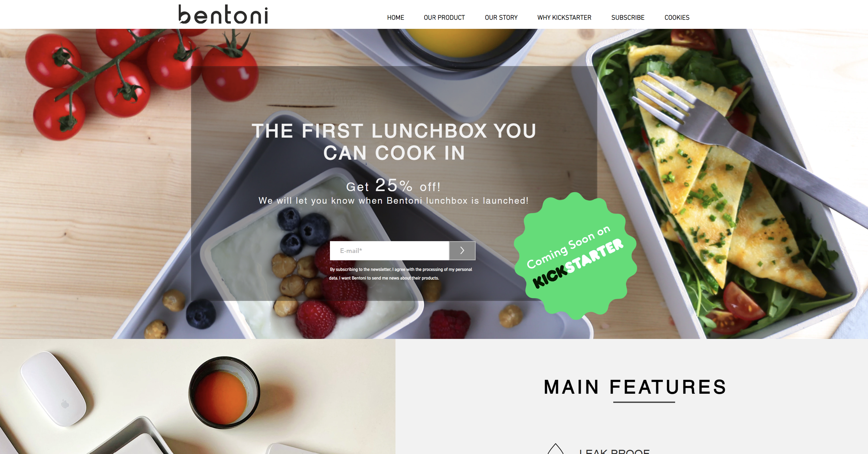
Task: Open the OUR STORY section
Action: 501,18
